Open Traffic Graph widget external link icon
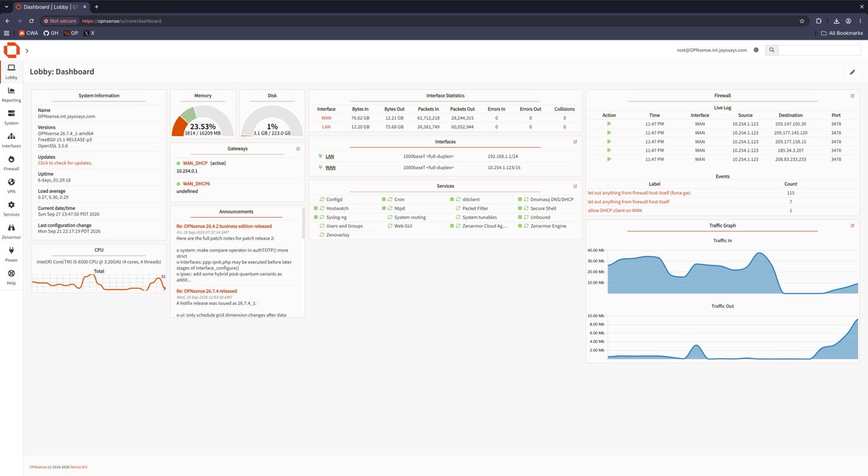This screenshot has height=476, width=868. (853, 226)
